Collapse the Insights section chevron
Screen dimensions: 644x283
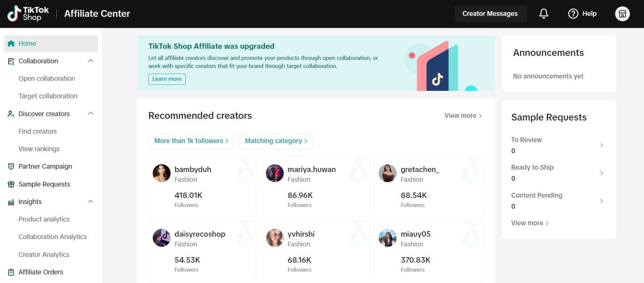coord(90,202)
